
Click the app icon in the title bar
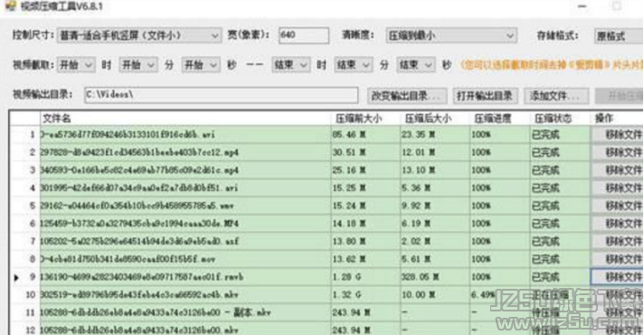coord(11,6)
